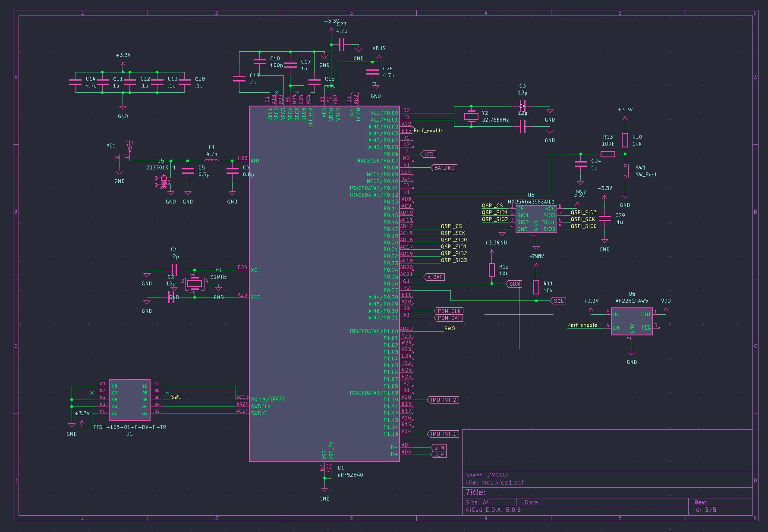
Task: Select the J1 FTSH-105-01-F-DV-P-TR connector symbol
Action: pyautogui.click(x=129, y=400)
